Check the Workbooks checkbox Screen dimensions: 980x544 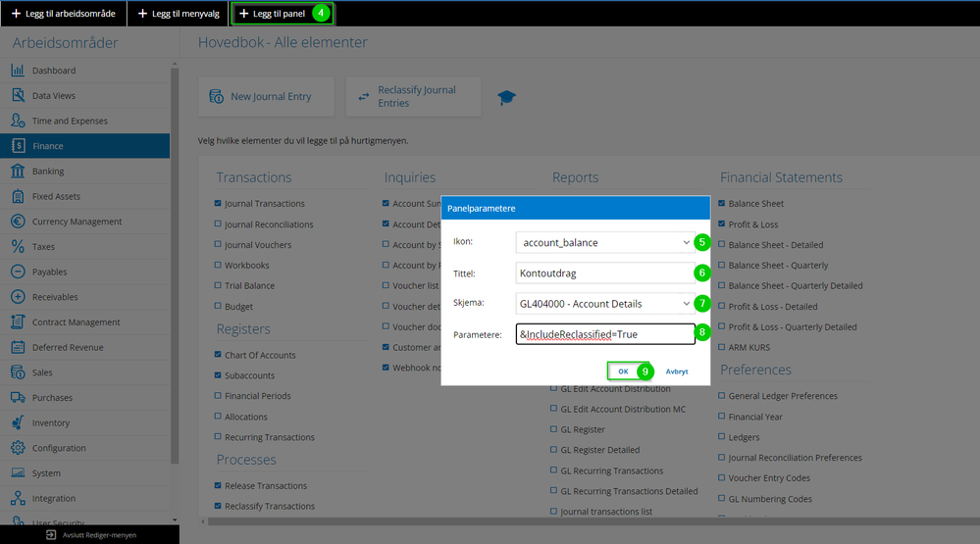(x=218, y=265)
